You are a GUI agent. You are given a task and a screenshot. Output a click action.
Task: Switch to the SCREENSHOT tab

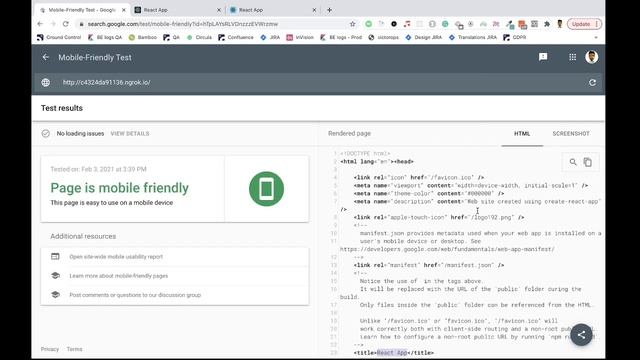click(571, 134)
